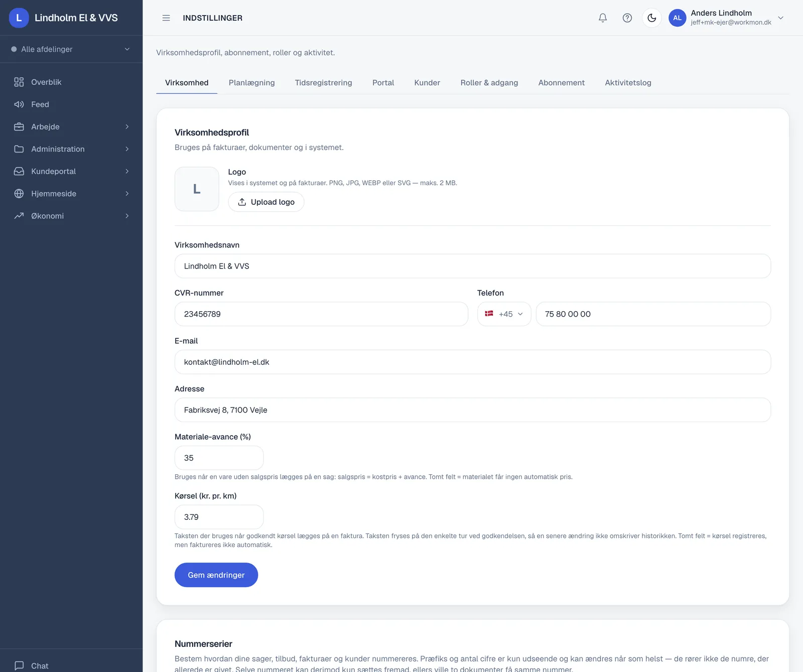
Task: Open the Chat icon at the sidebar bottom
Action: (19, 665)
